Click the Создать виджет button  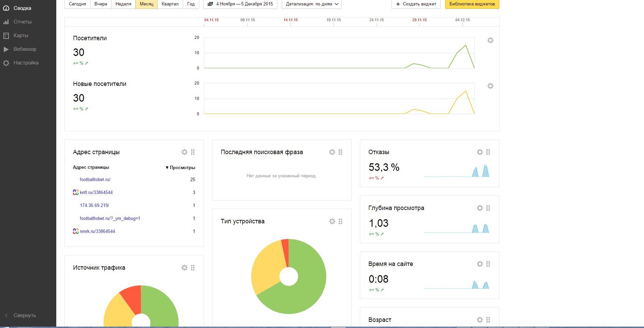pyautogui.click(x=416, y=4)
